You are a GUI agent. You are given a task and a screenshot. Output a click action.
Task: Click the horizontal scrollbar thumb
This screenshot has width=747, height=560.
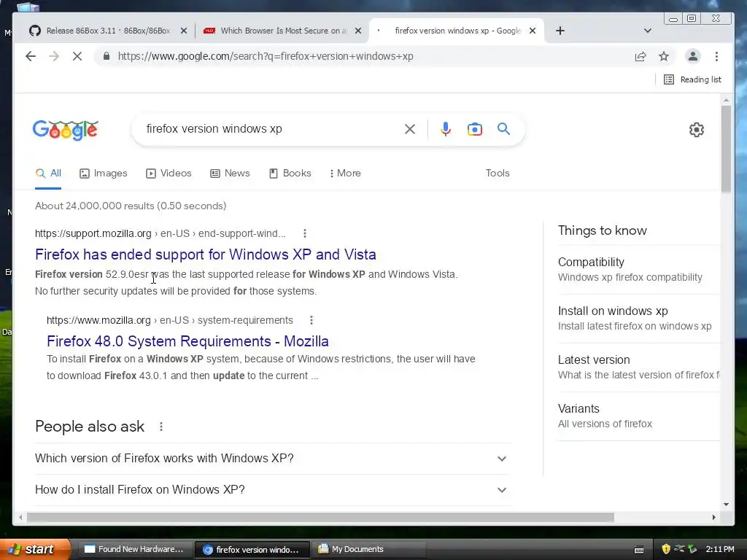(x=320, y=517)
